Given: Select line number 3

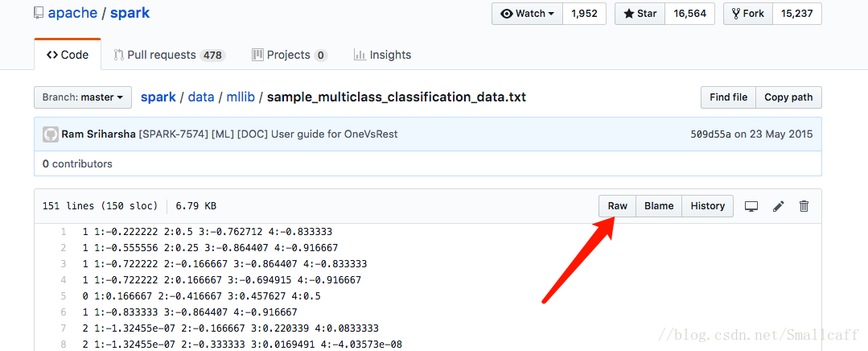Looking at the screenshot, I should pyautogui.click(x=64, y=264).
